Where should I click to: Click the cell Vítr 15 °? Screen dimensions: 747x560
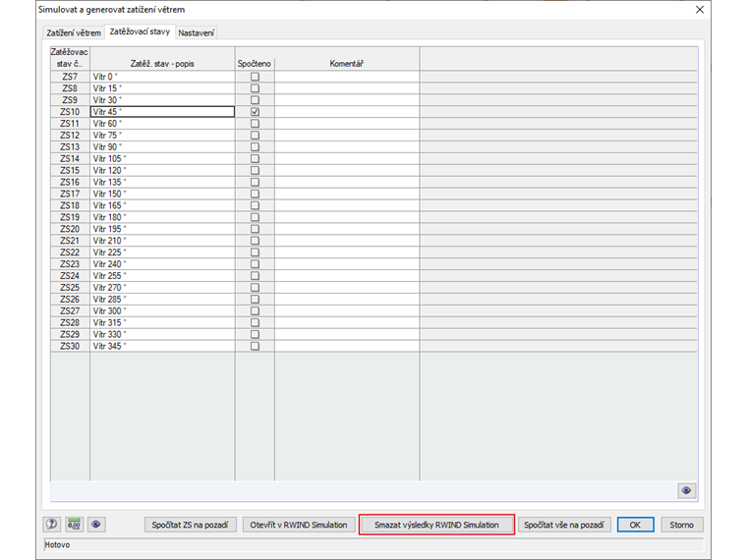coord(162,88)
